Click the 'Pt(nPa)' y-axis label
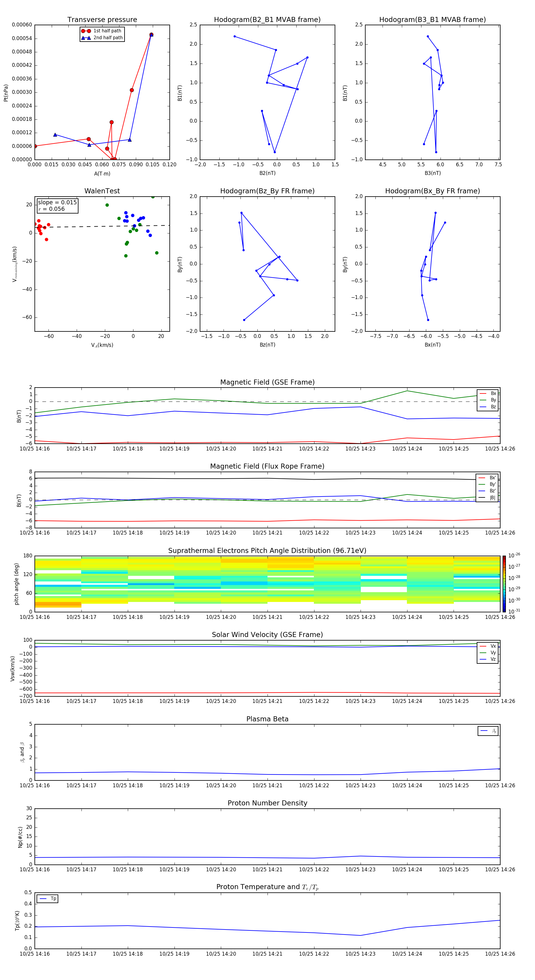The height and width of the screenshot is (980, 535). tap(6, 93)
